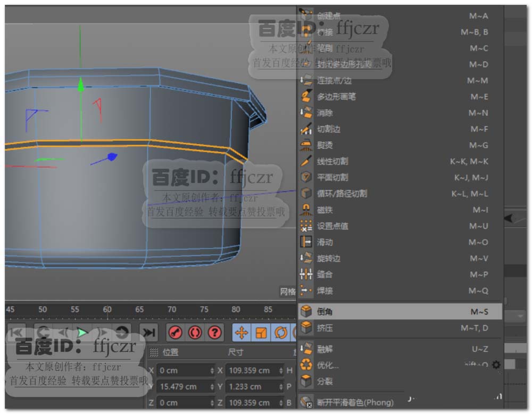The height and width of the screenshot is (414, 532).
Task: Click the position Y stepper arrows
Action: click(212, 387)
